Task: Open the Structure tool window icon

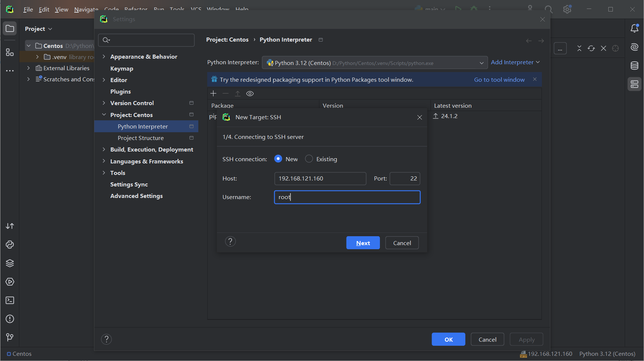Action: click(x=10, y=52)
